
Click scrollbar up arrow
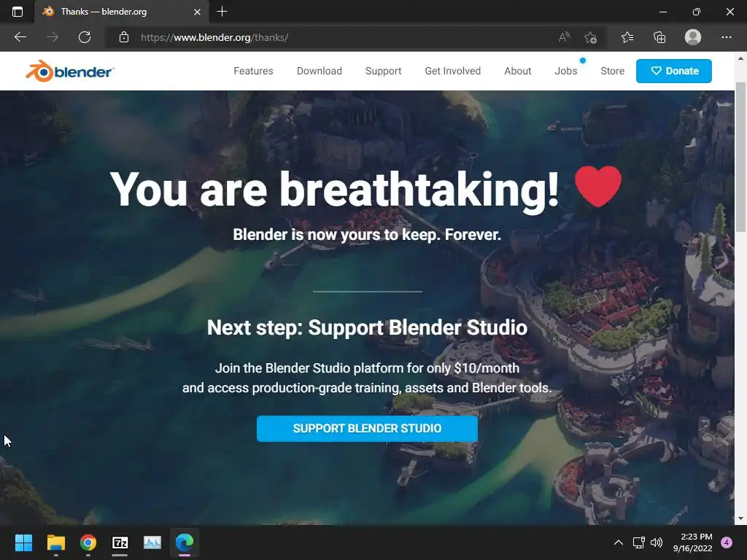[740, 58]
